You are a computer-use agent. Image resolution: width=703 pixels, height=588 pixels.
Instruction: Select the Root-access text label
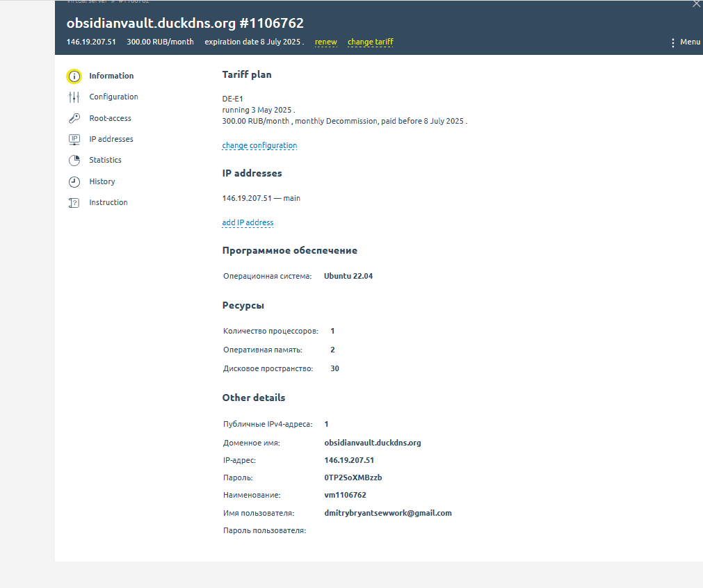(110, 119)
